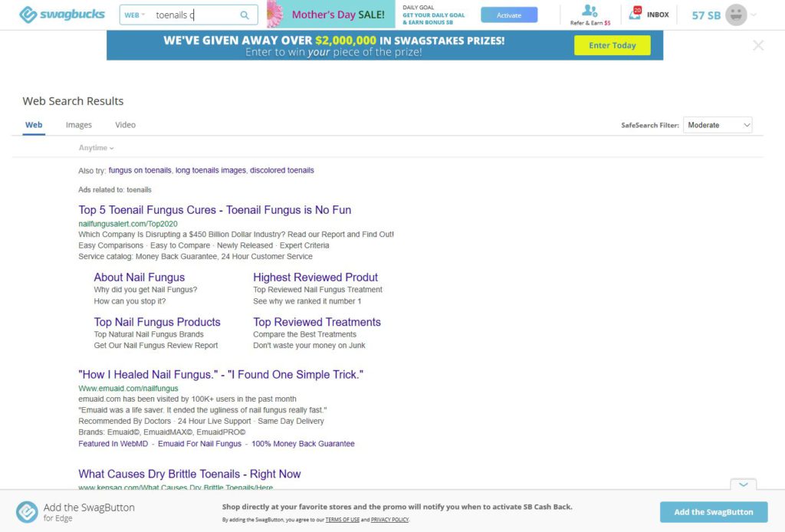Click the Swagbucks logo
The image size is (785, 532).
coord(62,15)
